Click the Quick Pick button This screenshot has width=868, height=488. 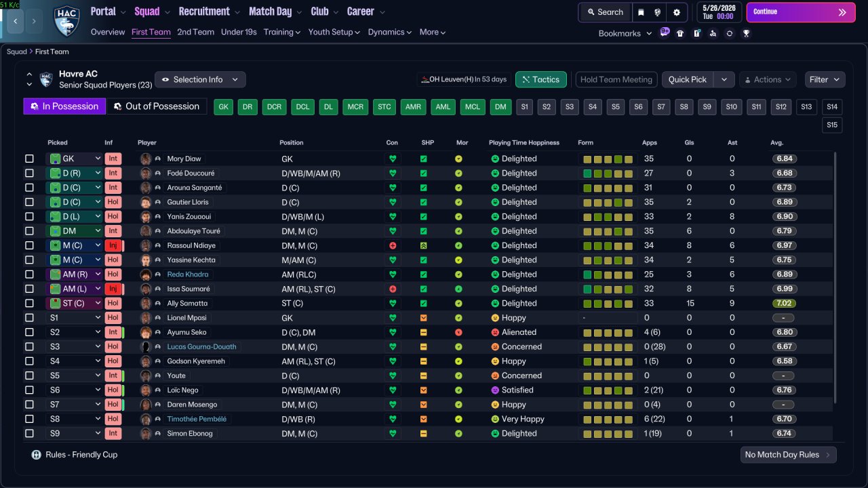point(688,79)
